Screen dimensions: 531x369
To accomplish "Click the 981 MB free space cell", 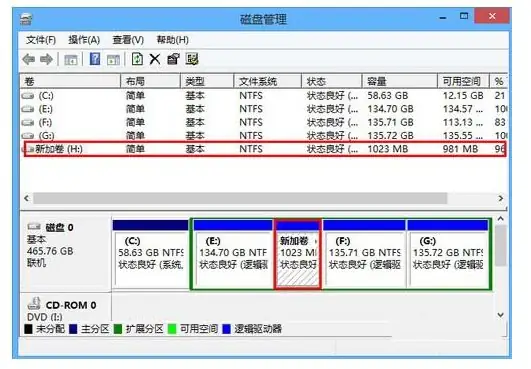I will click(x=461, y=149).
